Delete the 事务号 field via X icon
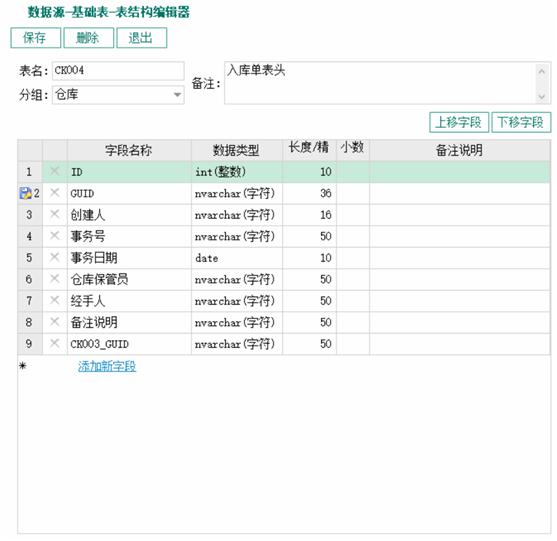The width and height of the screenshot is (557, 541). pyautogui.click(x=54, y=236)
